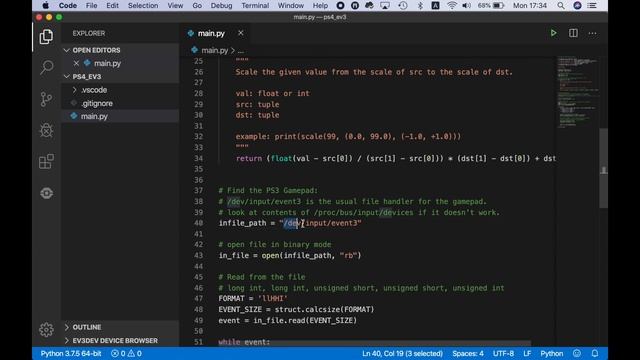Viewport: 640px width, 360px height.
Task: Open the Terminal menu
Action: tap(255, 6)
